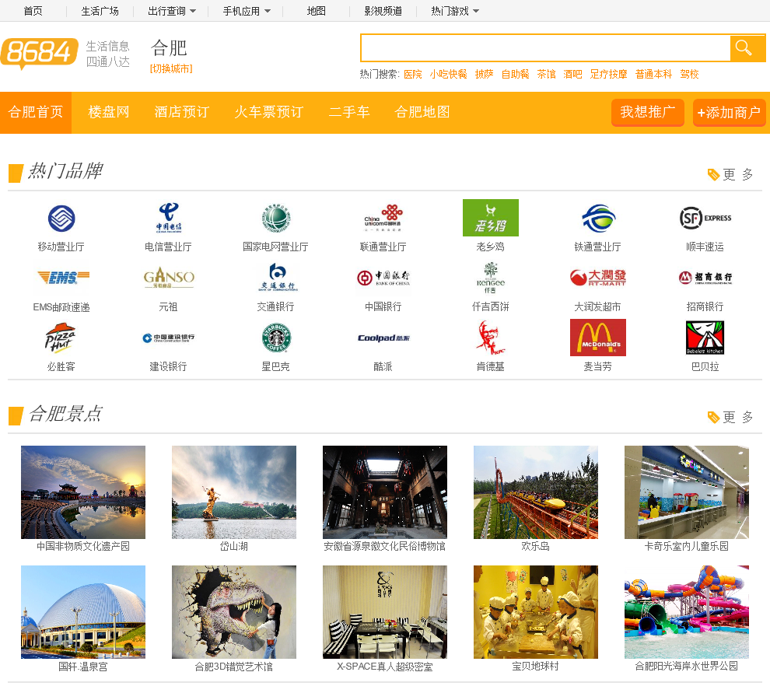Open the Babela's Kitchen 巴贝拉 logo

click(705, 338)
